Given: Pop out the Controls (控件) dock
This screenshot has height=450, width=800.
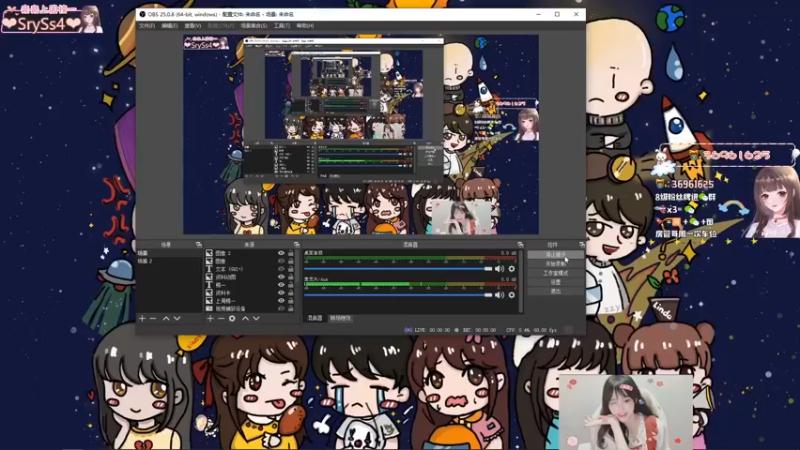Looking at the screenshot, I should pyautogui.click(x=582, y=245).
